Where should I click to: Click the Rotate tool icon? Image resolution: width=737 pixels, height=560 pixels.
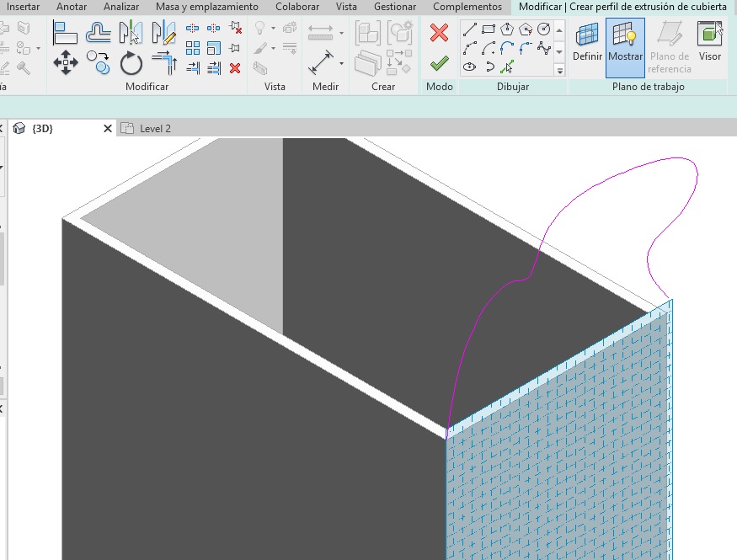131,62
